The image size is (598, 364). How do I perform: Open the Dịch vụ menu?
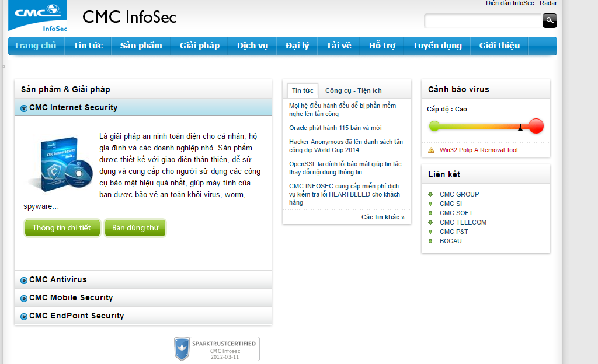point(252,45)
